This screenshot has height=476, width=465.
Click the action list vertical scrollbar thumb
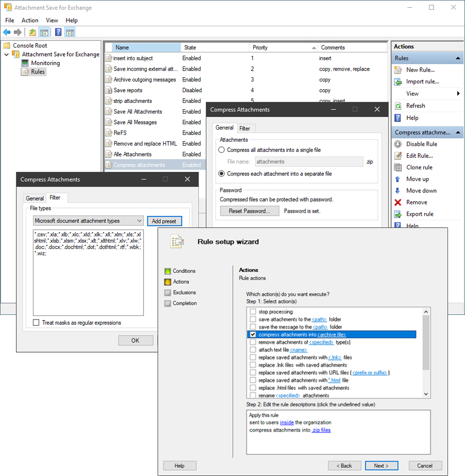426,343
